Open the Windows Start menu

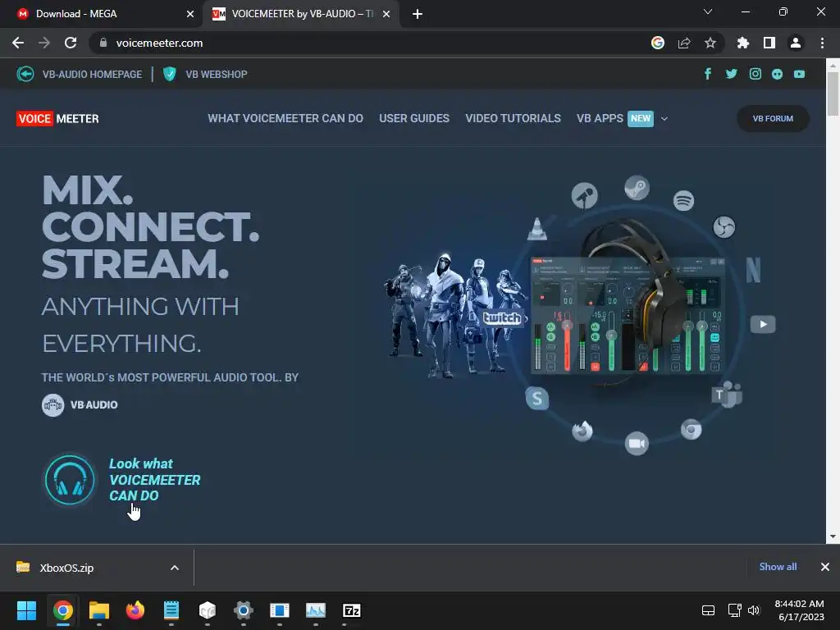pyautogui.click(x=26, y=610)
